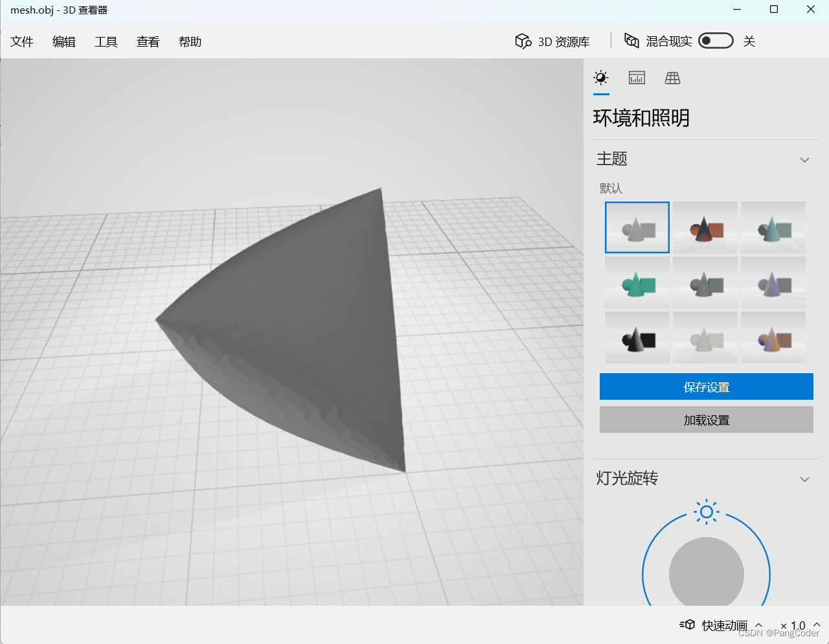Viewport: 829px width, 644px height.
Task: Click the sun icon above the light rotation dial
Action: (x=706, y=512)
